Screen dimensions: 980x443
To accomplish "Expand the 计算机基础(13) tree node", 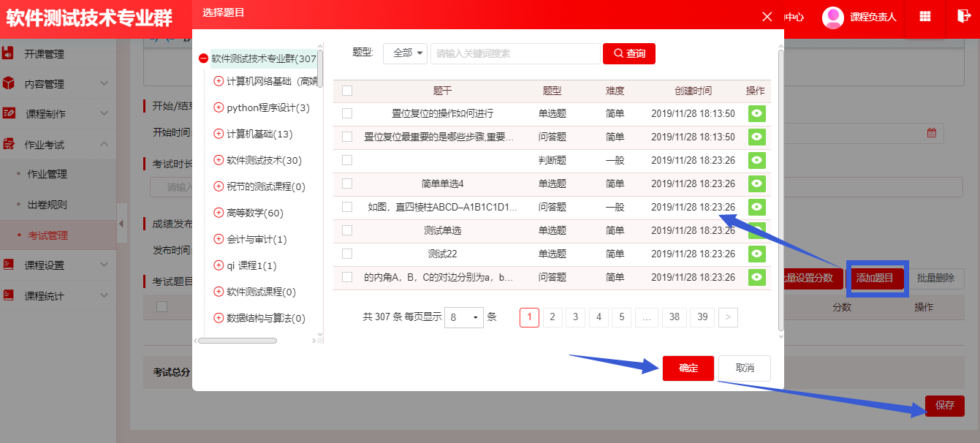I will 218,134.
